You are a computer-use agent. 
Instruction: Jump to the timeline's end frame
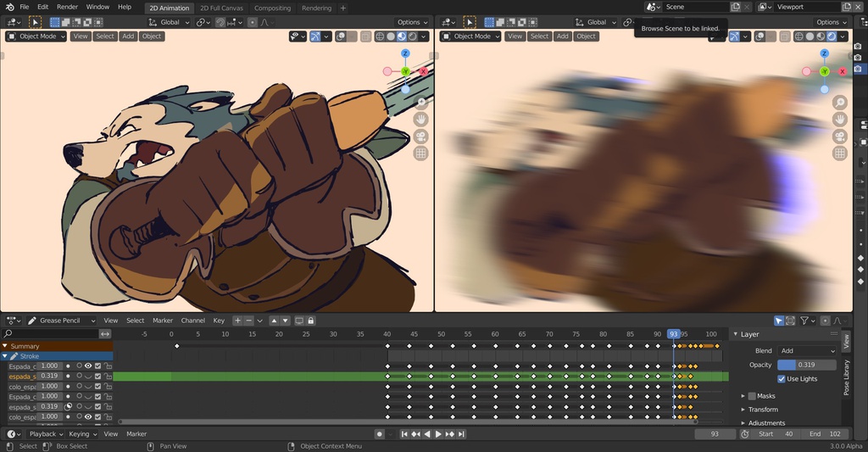[x=461, y=434]
